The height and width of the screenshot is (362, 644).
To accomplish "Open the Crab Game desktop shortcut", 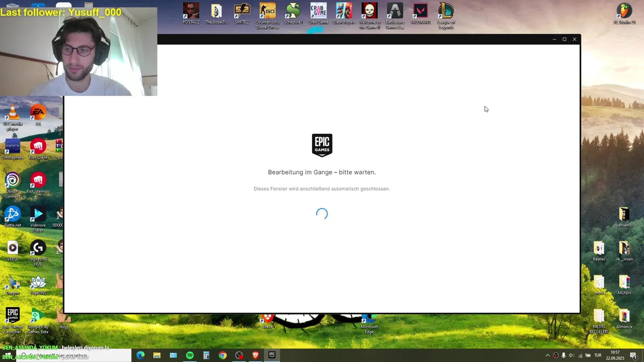I will (x=318, y=14).
